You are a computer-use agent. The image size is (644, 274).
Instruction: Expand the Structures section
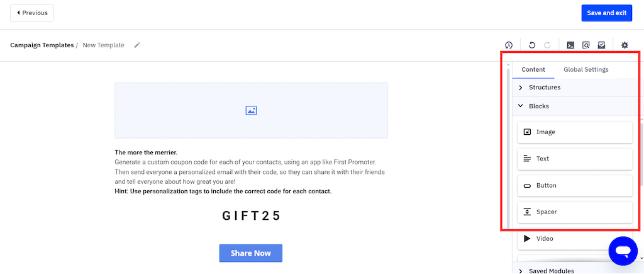click(x=544, y=88)
